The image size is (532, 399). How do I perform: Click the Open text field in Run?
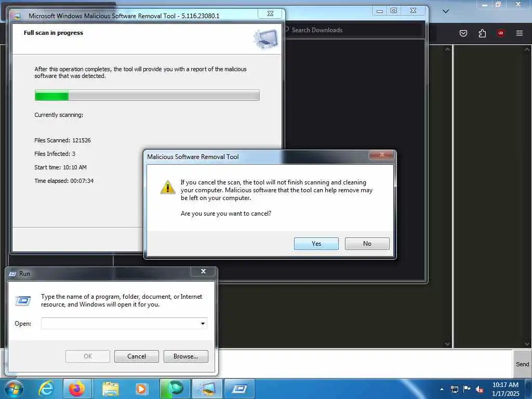(x=120, y=323)
